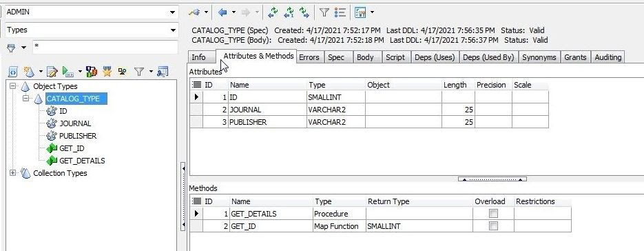Click the object name filter field containing *
This screenshot has width=644, height=251.
tap(105, 48)
